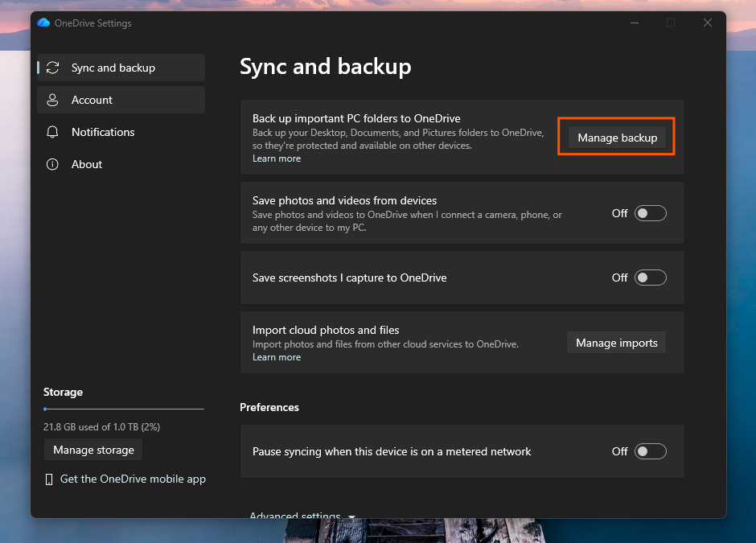Viewport: 756px width, 543px height.
Task: Turn on Save screenshots to OneDrive toggle
Action: click(650, 278)
